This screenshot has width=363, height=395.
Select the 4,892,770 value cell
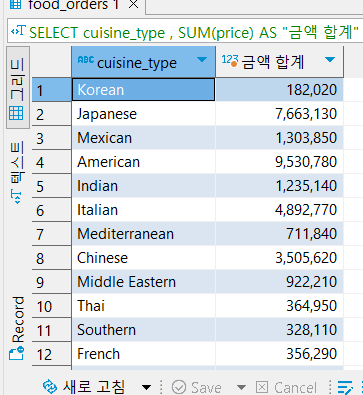click(x=279, y=210)
